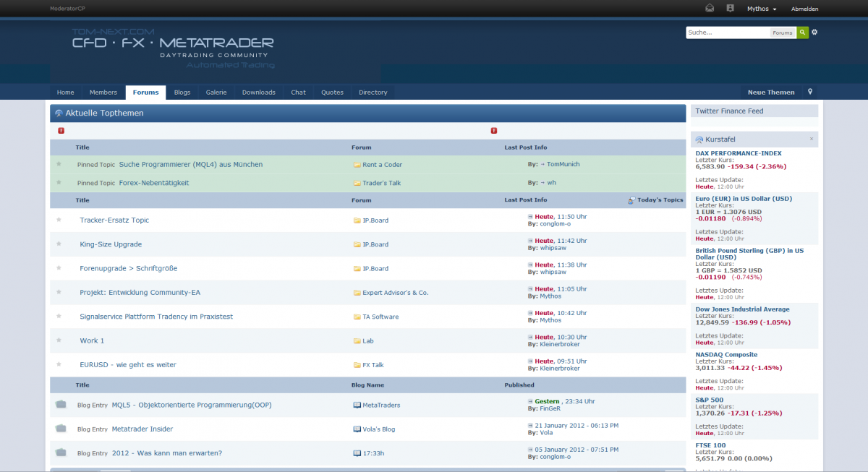Screen dimensions: 868x472
Task: Go to the Home tab
Action: click(66, 92)
